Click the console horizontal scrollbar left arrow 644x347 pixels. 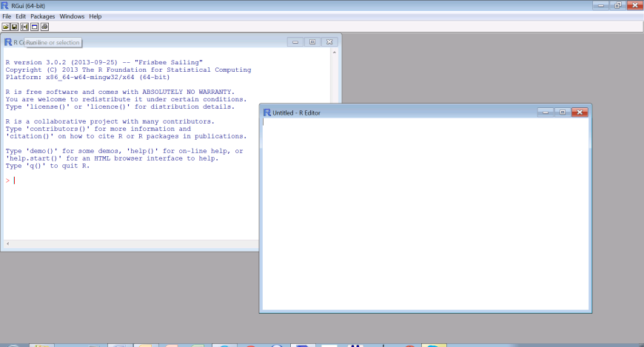coord(7,244)
